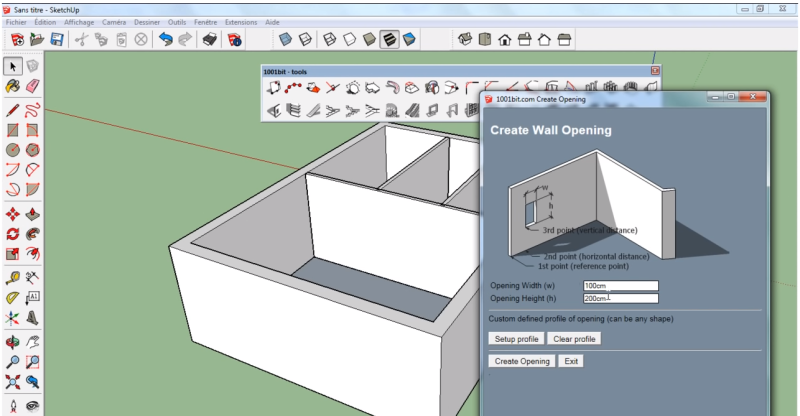The image size is (800, 416).
Task: Activate the Zoom Window tool
Action: (33, 362)
